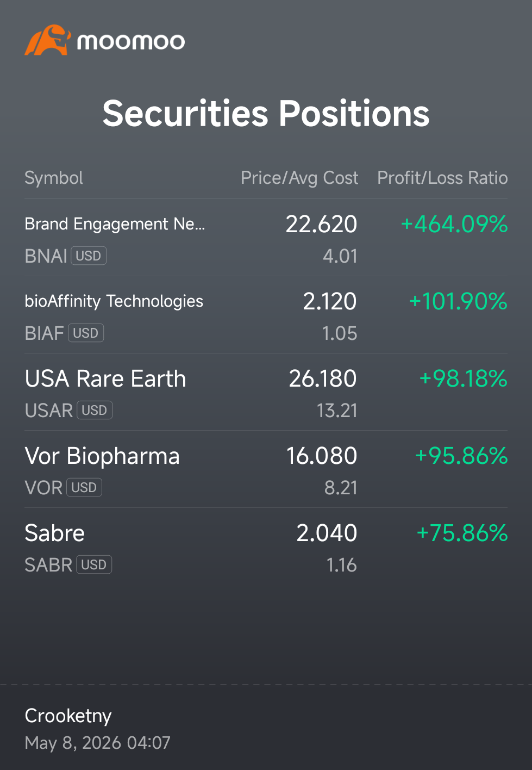Screen dimensions: 532x770
Task: Sort by Price/Avg Cost column header
Action: pyautogui.click(x=299, y=178)
